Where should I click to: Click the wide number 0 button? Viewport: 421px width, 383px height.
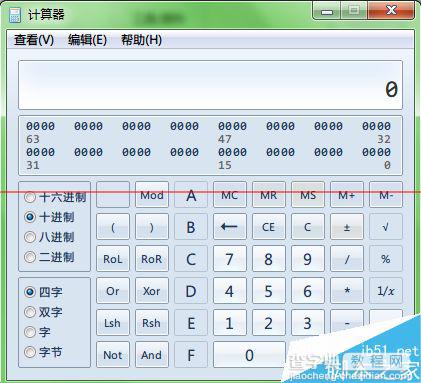click(x=249, y=355)
